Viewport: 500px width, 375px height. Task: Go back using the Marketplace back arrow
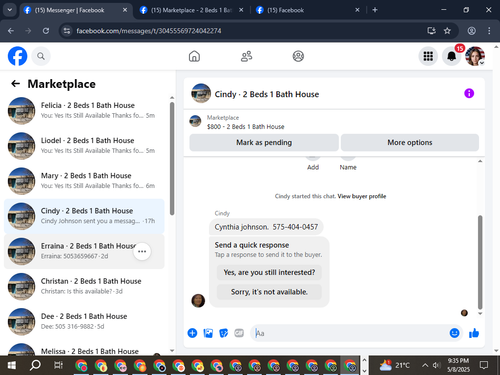tap(15, 83)
